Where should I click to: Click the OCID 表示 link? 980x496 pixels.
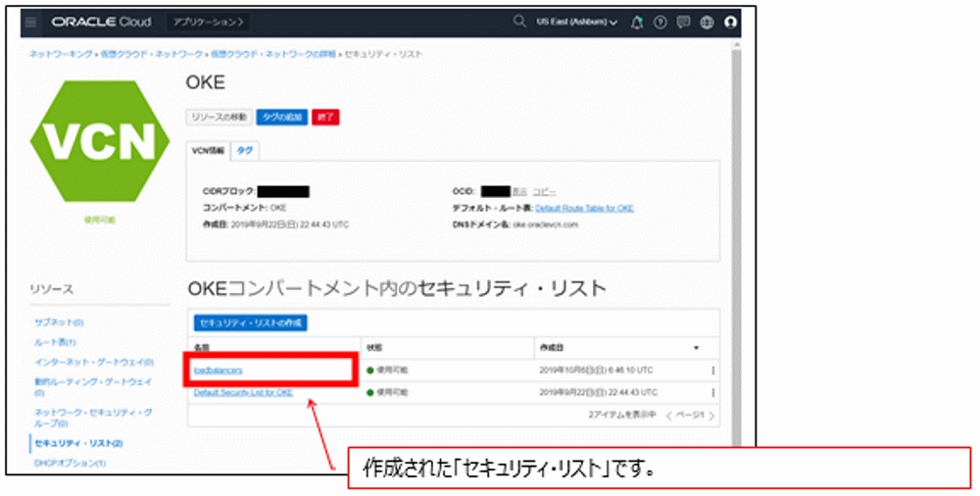[x=520, y=191]
